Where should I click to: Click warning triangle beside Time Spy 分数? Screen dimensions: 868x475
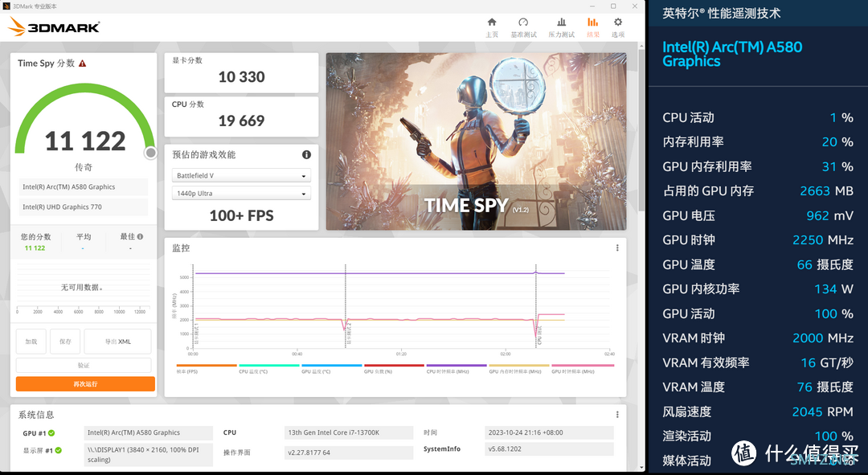tap(82, 63)
